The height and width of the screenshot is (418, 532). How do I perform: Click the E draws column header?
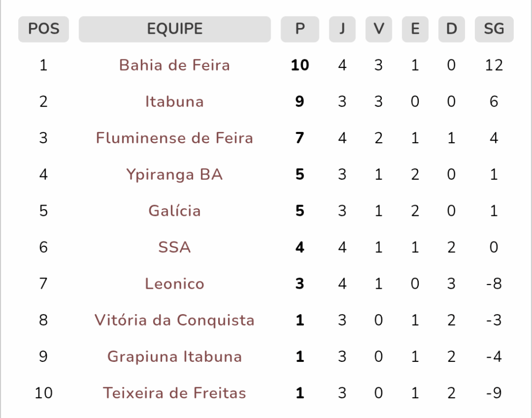coord(415,29)
